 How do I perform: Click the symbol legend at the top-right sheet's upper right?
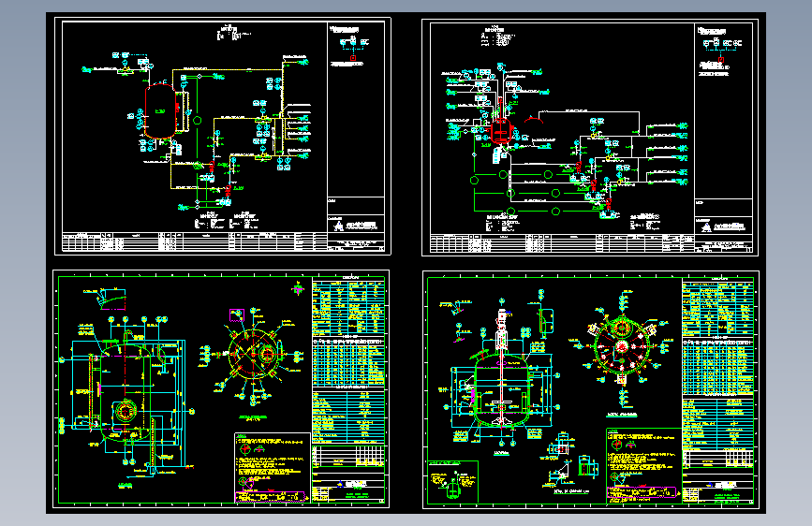click(x=720, y=51)
